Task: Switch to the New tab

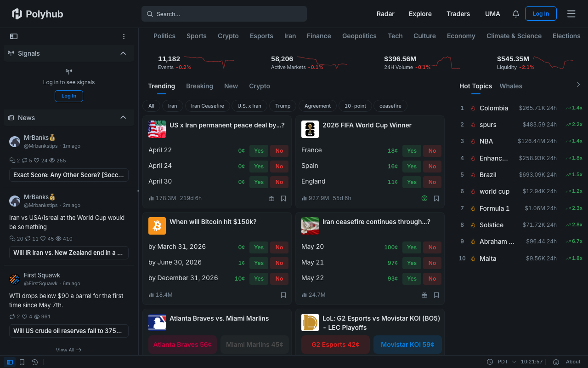Action: tap(231, 86)
